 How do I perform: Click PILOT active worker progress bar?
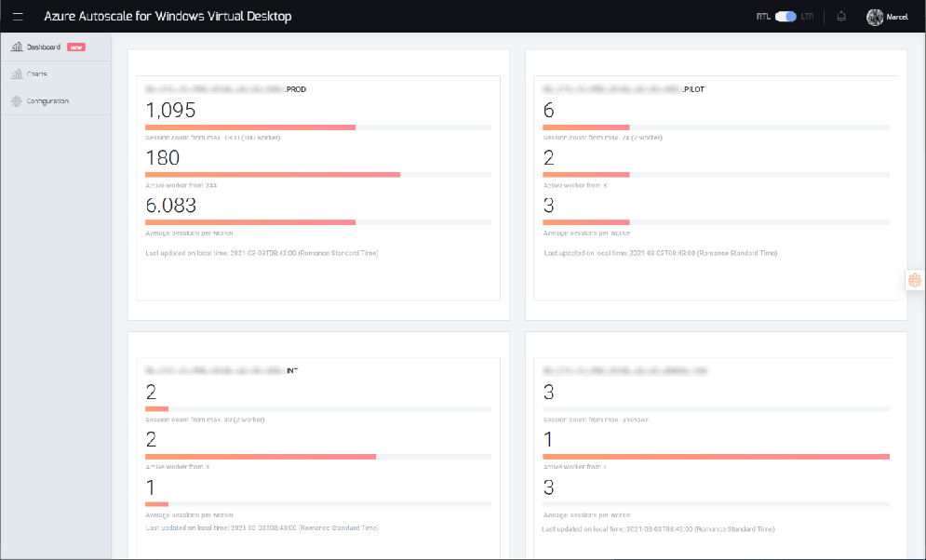[x=716, y=175]
